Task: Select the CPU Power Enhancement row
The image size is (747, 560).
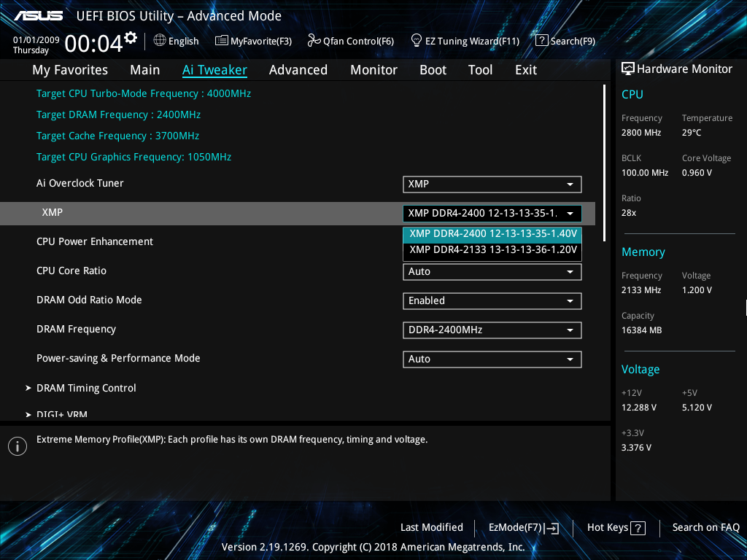Action: [x=95, y=242]
